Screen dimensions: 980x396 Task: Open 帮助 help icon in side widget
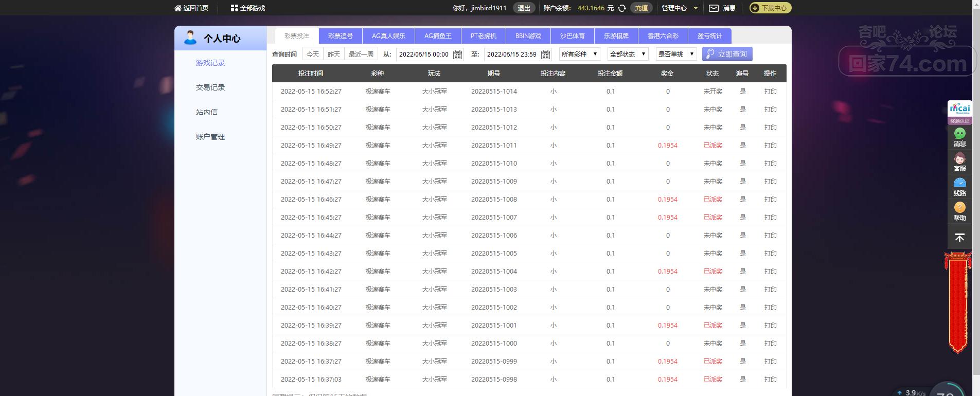pos(960,211)
